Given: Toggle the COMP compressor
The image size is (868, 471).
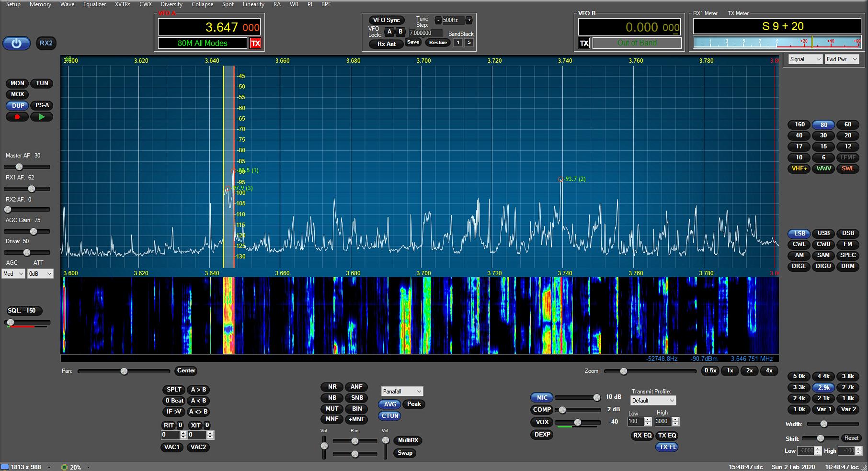Looking at the screenshot, I should click(x=542, y=410).
